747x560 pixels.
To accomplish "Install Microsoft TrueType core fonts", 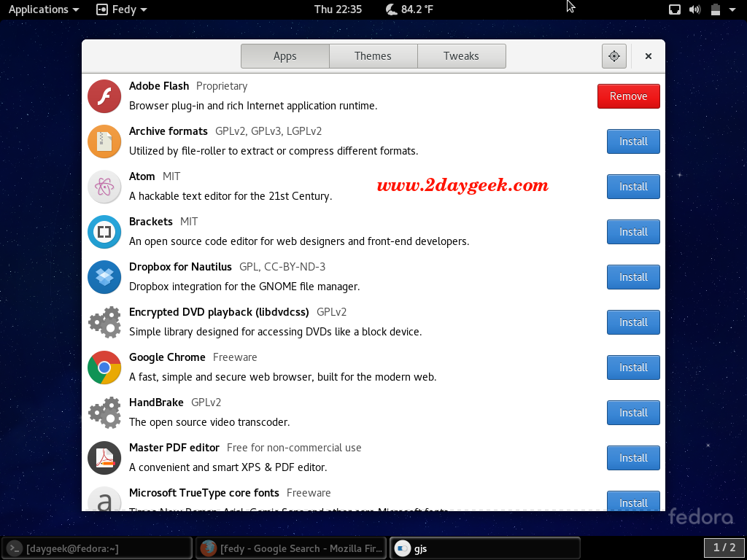I will pyautogui.click(x=633, y=501).
